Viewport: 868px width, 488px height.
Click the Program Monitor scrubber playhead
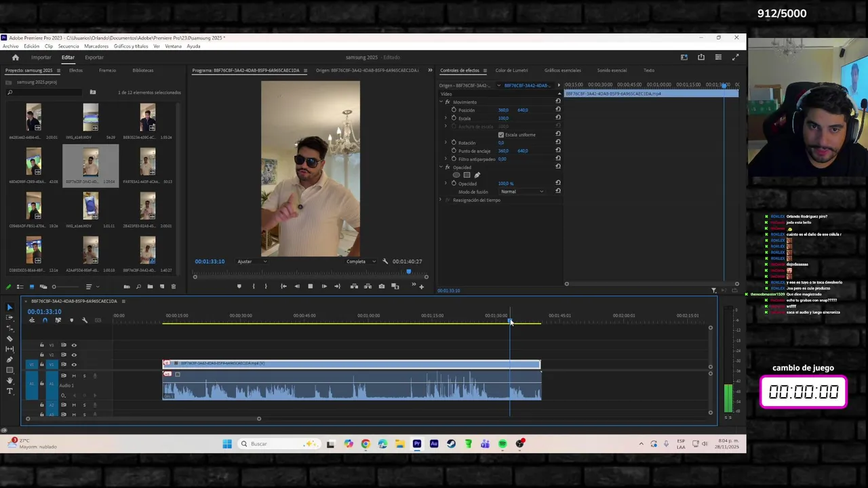[408, 272]
